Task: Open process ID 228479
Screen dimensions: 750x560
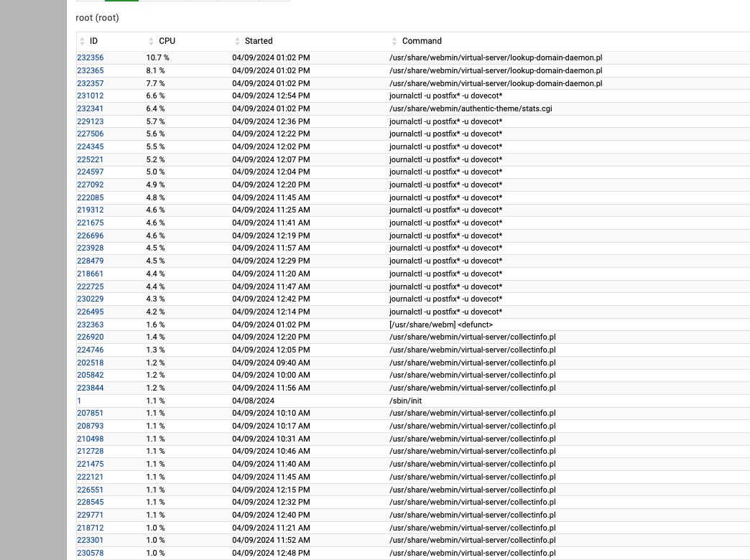Action: [91, 261]
